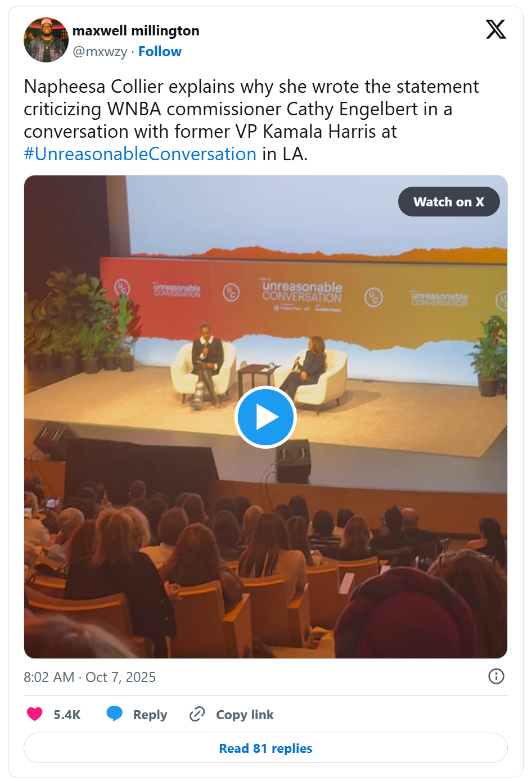Click the maxwell millington display name
This screenshot has width=532, height=781.
(136, 30)
